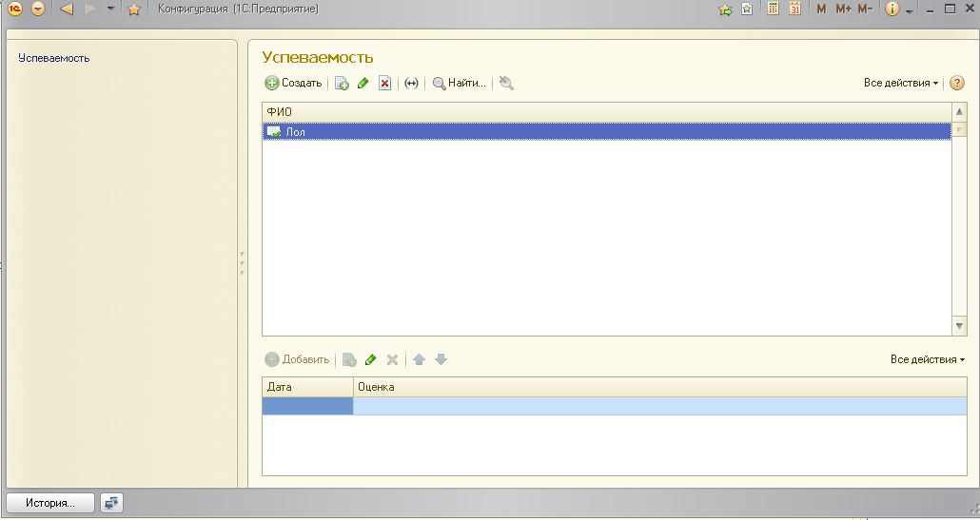
Task: Mark item for deletion with red X
Action: pyautogui.click(x=385, y=83)
